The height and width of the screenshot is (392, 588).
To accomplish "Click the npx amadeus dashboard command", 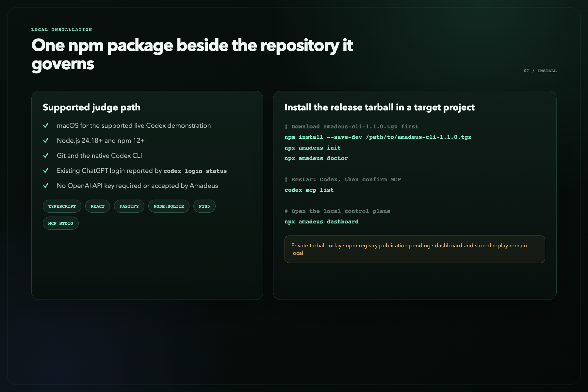I will [321, 221].
